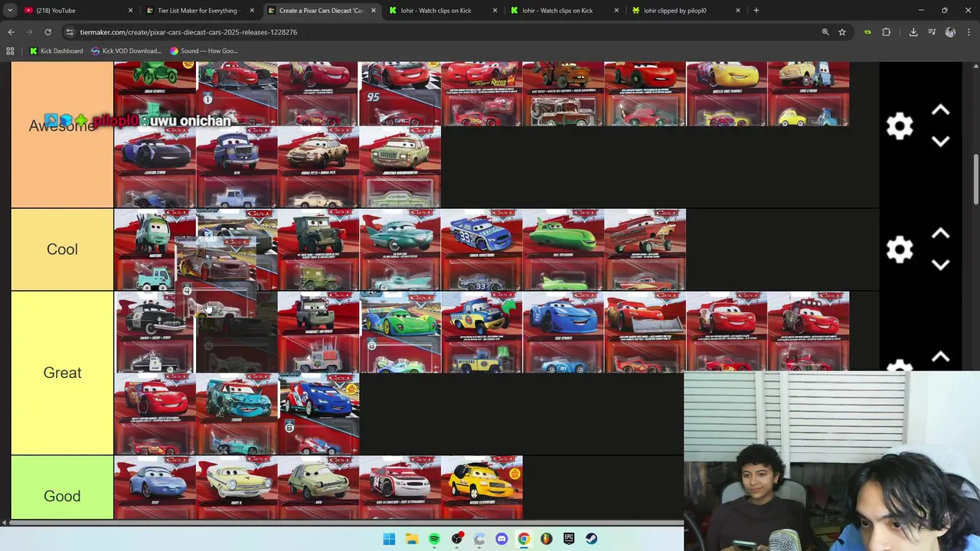Open the Chrome extensions puzzle menu
Screen dimensions: 980x551
pos(887,32)
